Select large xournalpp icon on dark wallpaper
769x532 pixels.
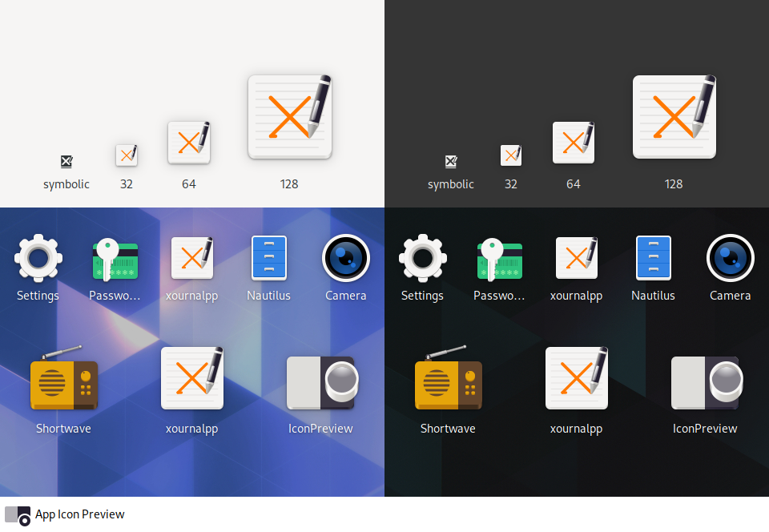point(577,377)
